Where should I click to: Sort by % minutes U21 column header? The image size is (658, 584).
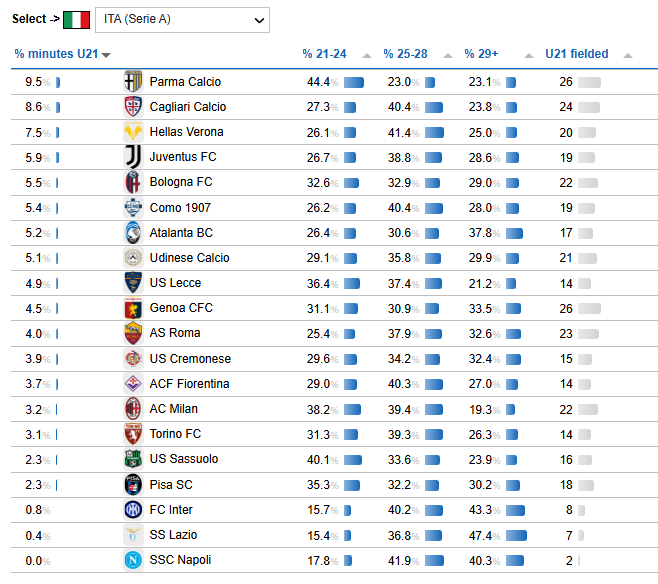click(x=56, y=54)
